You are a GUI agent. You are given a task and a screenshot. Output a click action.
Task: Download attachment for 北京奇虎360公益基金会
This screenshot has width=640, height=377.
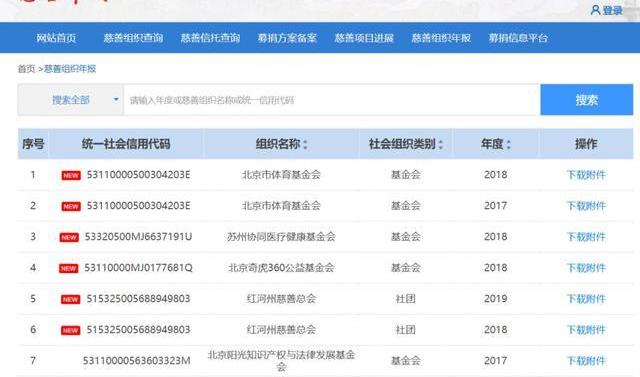point(586,268)
